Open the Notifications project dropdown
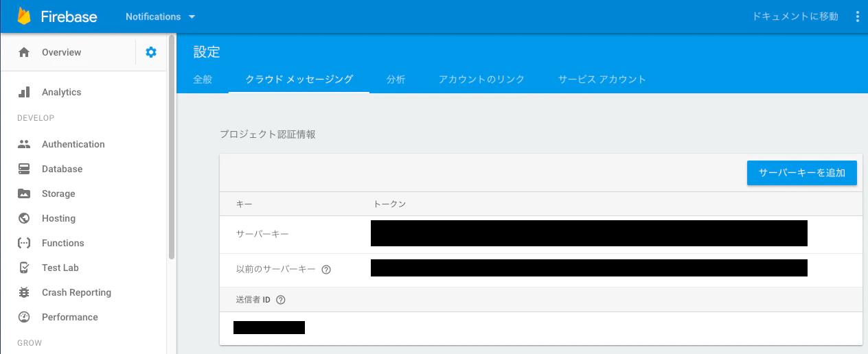868x354 pixels. pyautogui.click(x=161, y=16)
